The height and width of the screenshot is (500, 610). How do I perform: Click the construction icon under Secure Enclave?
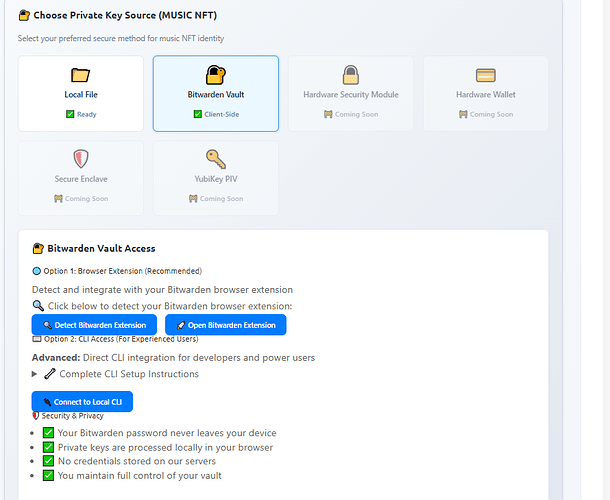pos(58,198)
